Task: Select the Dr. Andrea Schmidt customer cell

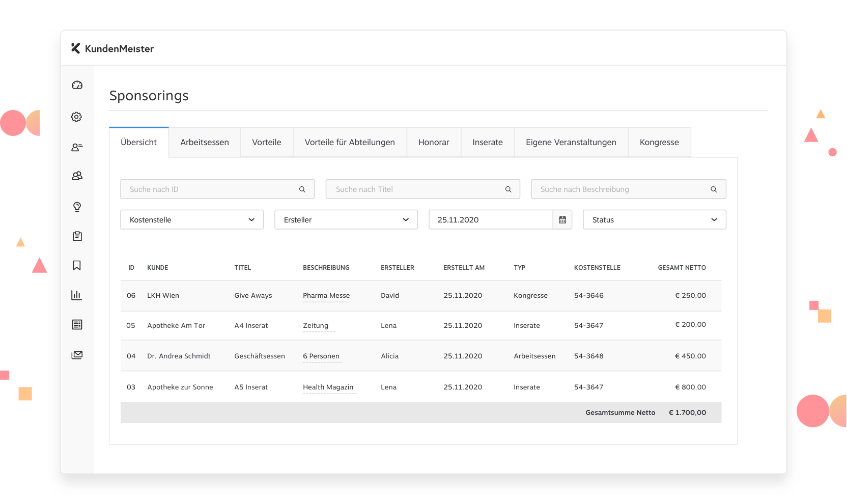Action: coord(179,356)
